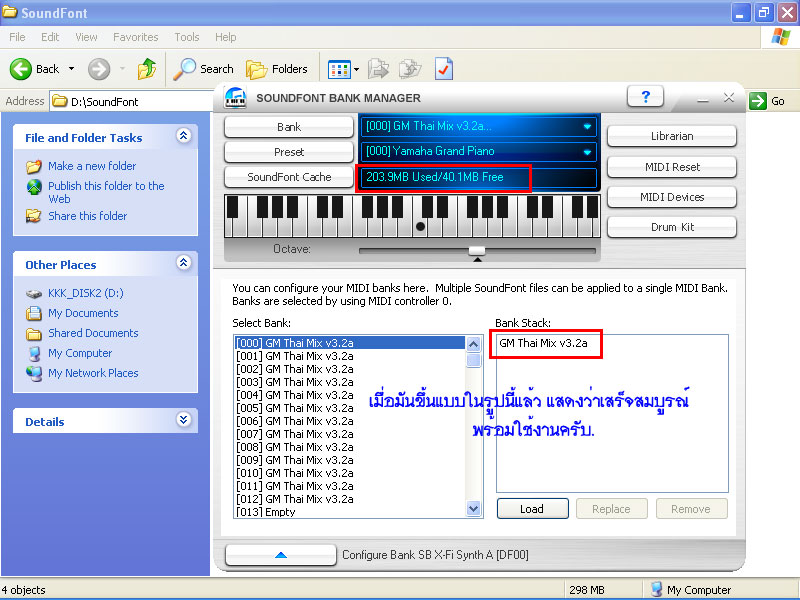The width and height of the screenshot is (800, 600).
Task: Click the Drum Kit button
Action: (672, 227)
